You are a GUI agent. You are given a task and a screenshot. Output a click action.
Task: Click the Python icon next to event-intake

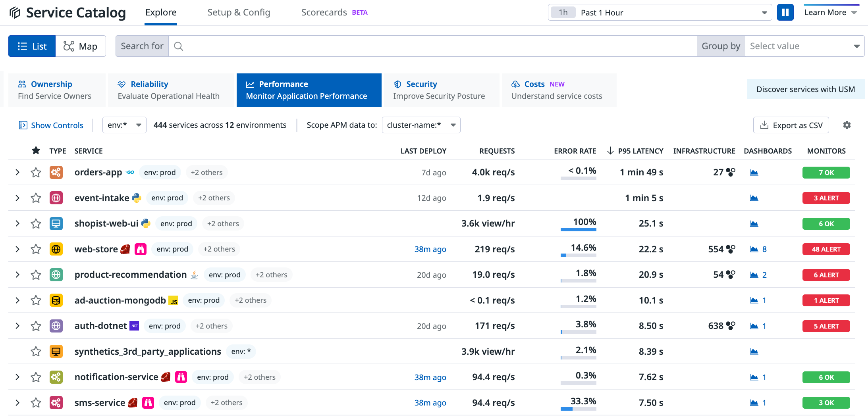click(x=137, y=198)
